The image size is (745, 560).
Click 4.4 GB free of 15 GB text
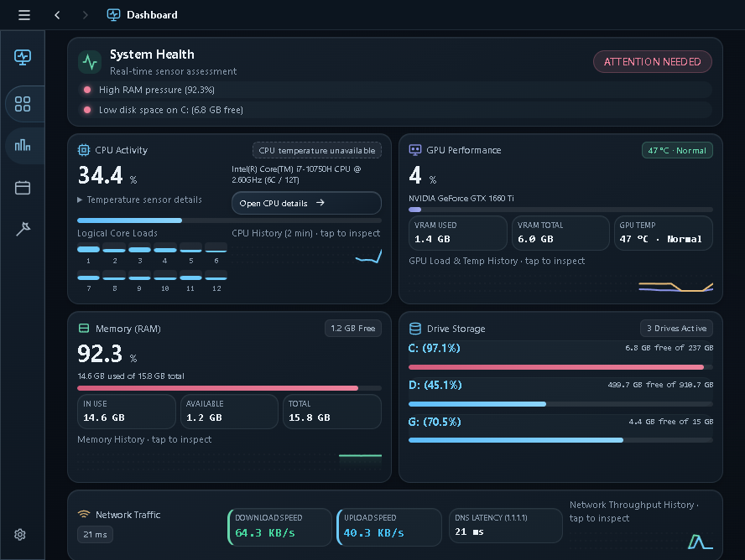click(x=671, y=422)
